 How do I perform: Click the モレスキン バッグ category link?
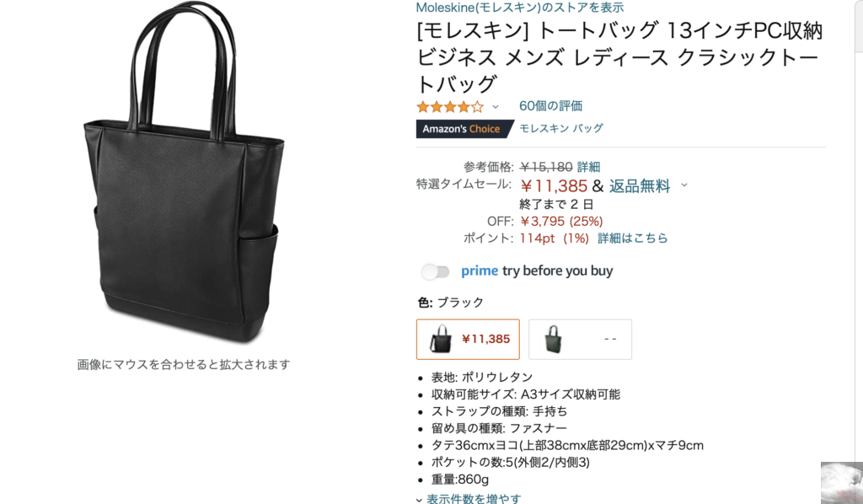(x=560, y=128)
